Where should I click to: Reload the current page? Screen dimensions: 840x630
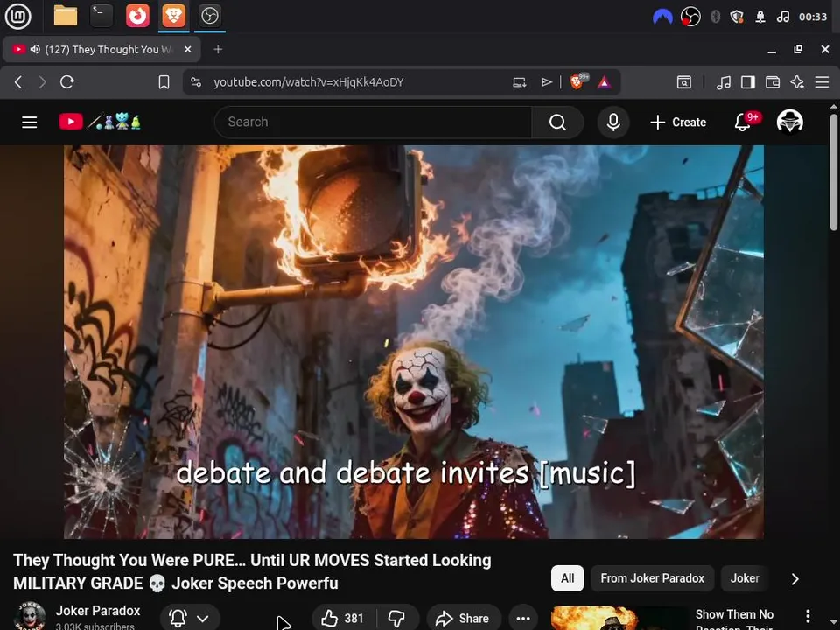pyautogui.click(x=67, y=82)
